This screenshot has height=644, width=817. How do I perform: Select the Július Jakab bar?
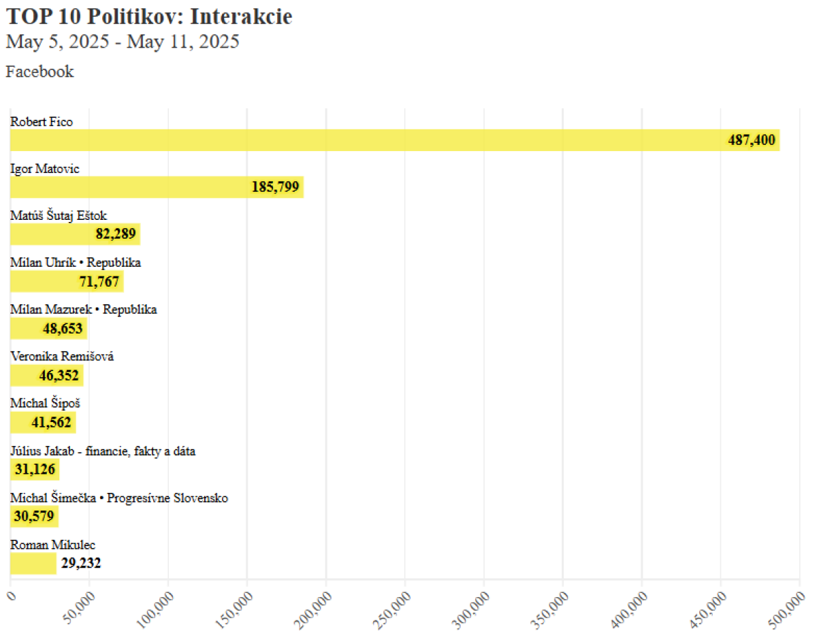(x=35, y=469)
